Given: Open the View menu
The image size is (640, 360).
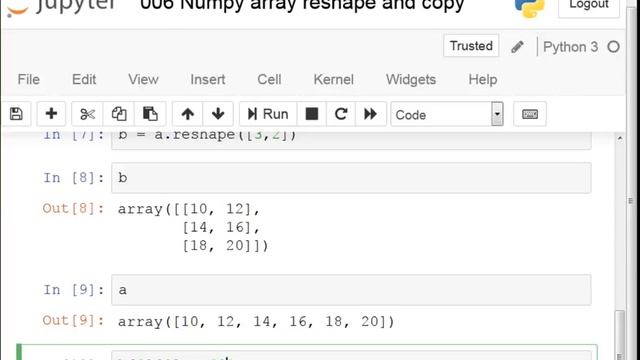Looking at the screenshot, I should pos(143,80).
